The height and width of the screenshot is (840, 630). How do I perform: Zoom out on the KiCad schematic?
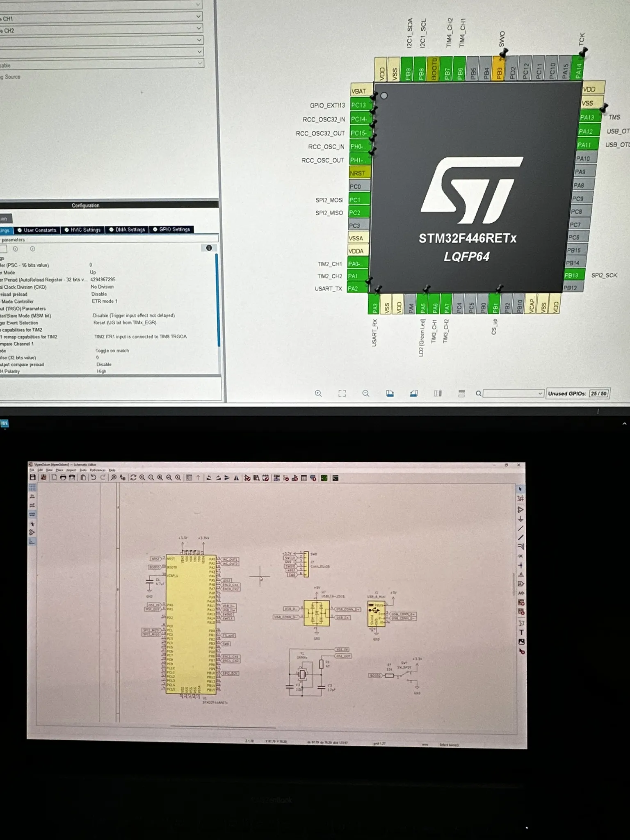(x=151, y=477)
